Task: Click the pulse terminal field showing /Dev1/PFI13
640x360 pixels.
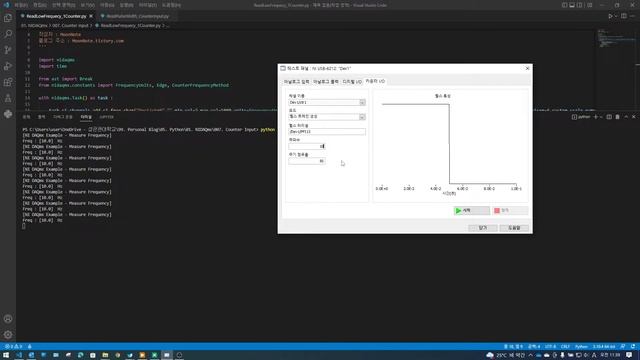Action: coord(327,132)
